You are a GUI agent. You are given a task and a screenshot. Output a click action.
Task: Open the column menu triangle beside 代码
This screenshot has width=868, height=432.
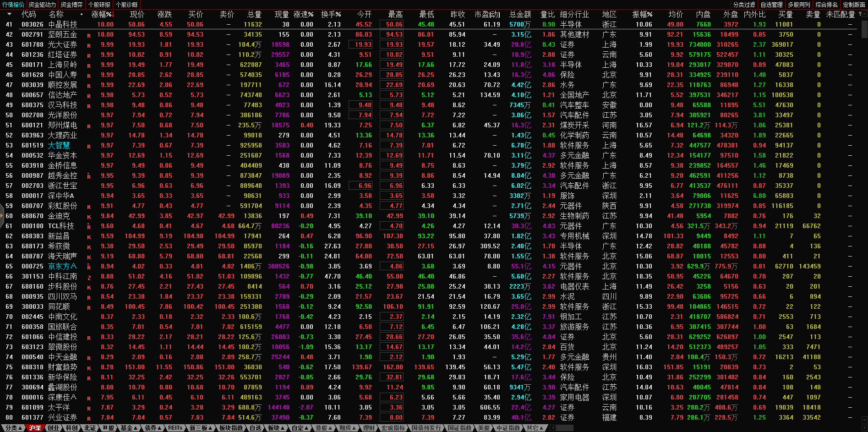pyautogui.click(x=9, y=14)
